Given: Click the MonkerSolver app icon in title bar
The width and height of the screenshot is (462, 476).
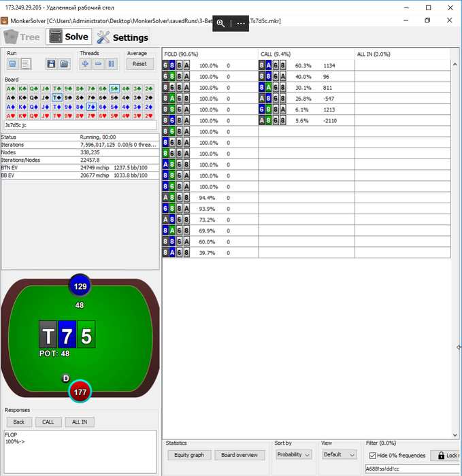Looking at the screenshot, I should pyautogui.click(x=4, y=21).
